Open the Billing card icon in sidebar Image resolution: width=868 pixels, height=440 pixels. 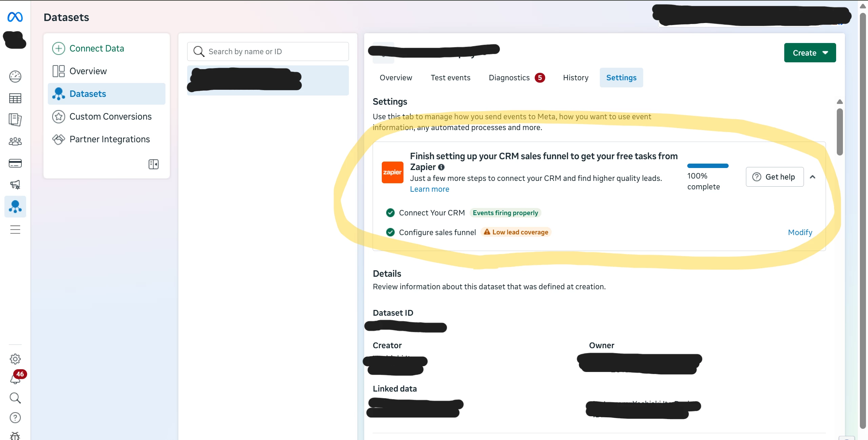coord(15,163)
